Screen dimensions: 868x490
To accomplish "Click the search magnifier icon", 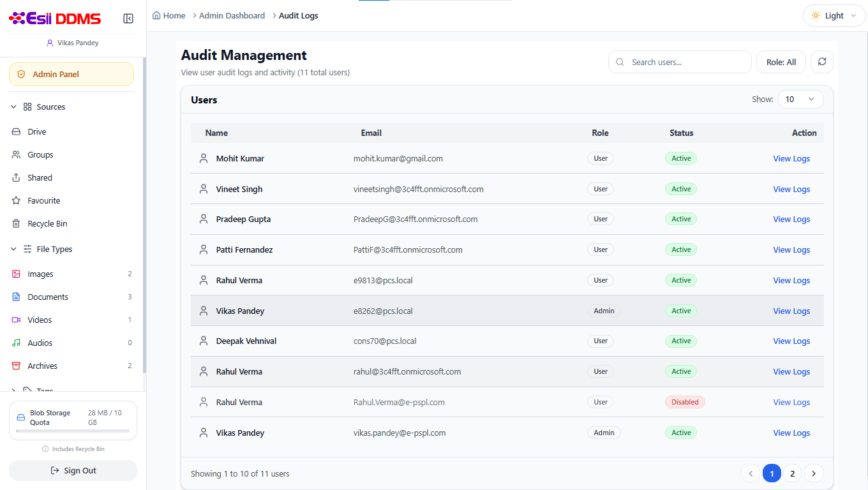I will tap(620, 62).
